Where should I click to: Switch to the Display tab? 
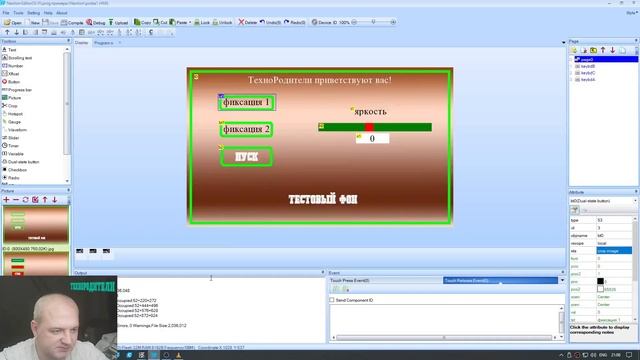point(82,43)
